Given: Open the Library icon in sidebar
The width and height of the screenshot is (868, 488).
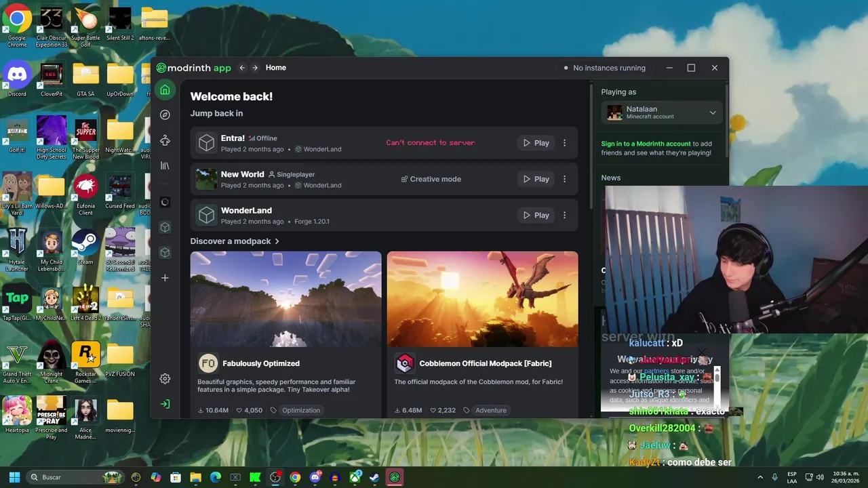Looking at the screenshot, I should 165,165.
